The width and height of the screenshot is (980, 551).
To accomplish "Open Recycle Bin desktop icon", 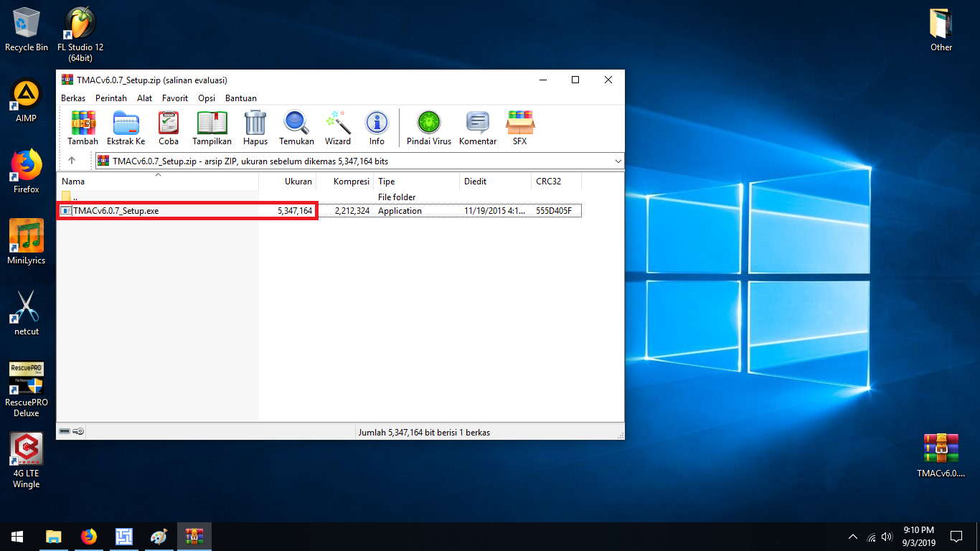I will coord(27,29).
